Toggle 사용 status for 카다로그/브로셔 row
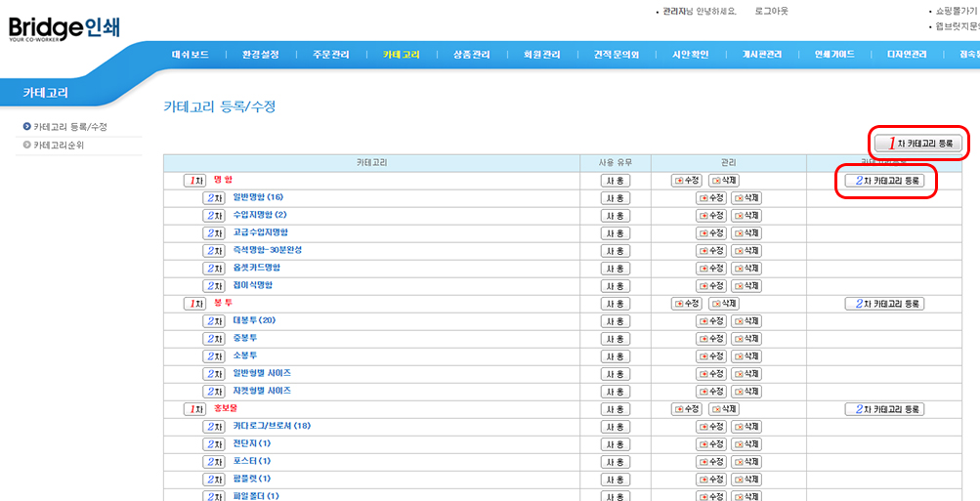980x501 pixels. tap(616, 427)
